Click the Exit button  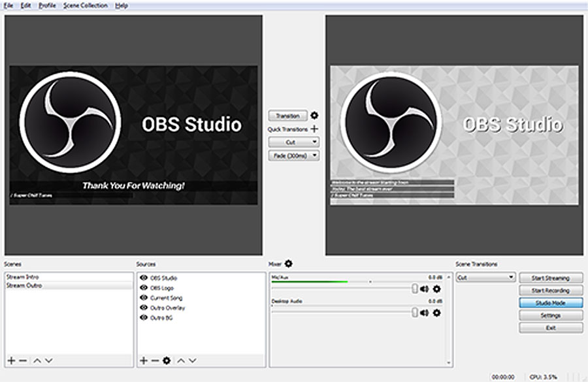(x=551, y=328)
